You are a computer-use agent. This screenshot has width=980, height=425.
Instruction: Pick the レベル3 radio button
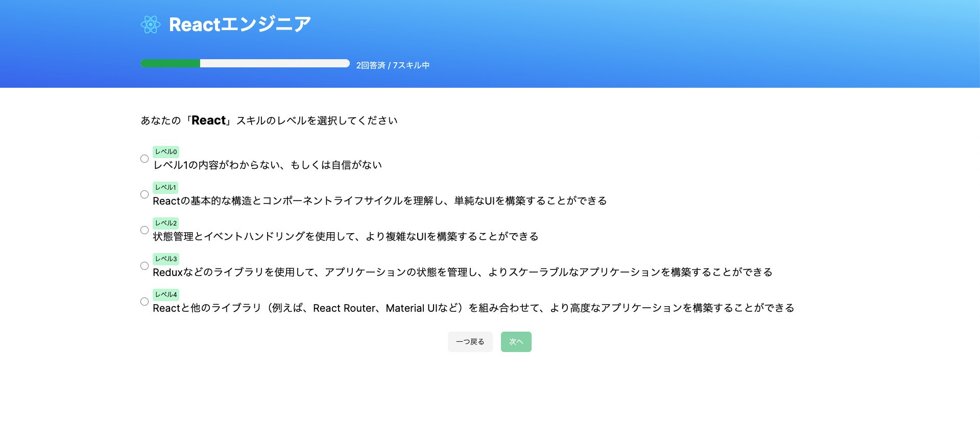click(x=145, y=266)
